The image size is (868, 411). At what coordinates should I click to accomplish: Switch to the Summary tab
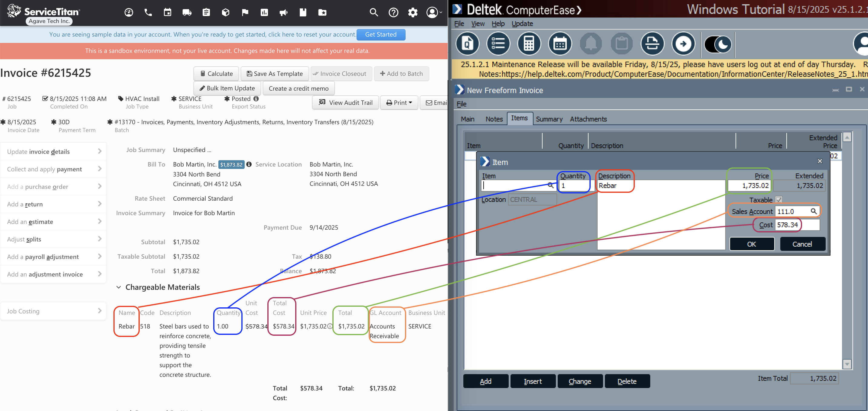549,119
